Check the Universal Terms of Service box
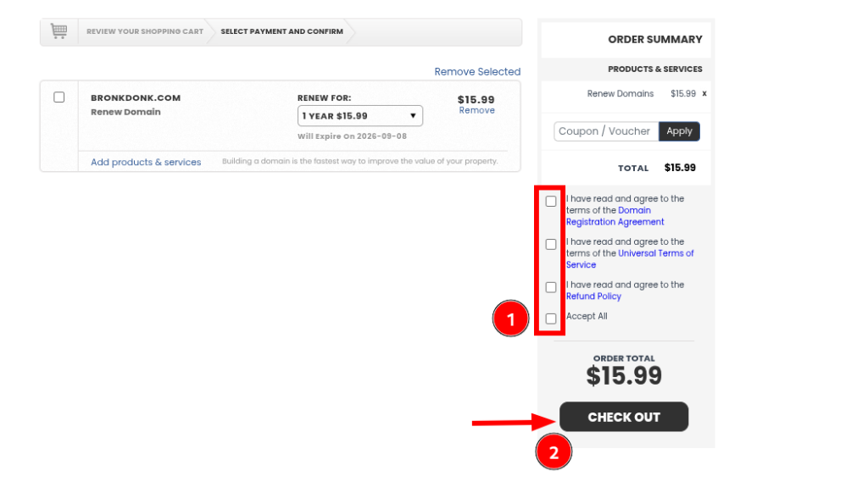This screenshot has height=482, width=868. click(551, 244)
